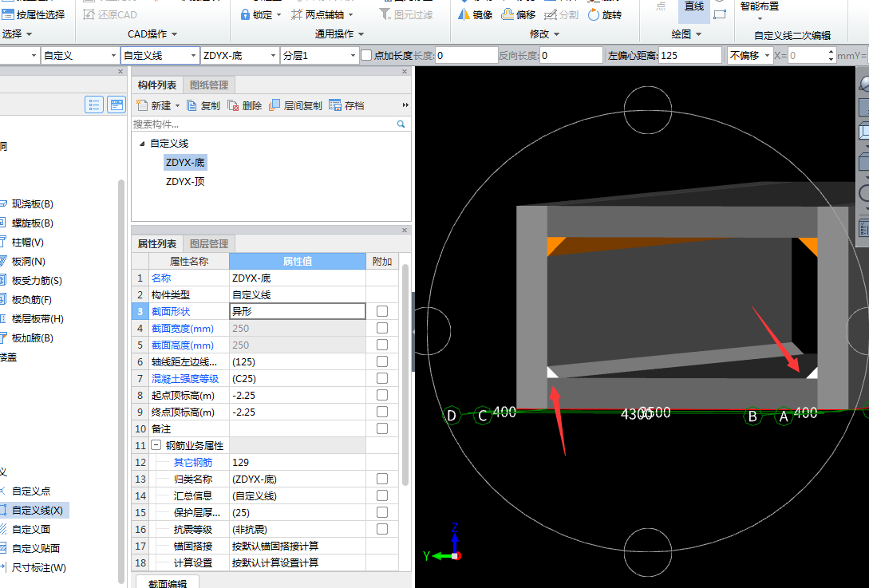Click the 截面编辑 button
The image size is (869, 588).
click(x=168, y=582)
